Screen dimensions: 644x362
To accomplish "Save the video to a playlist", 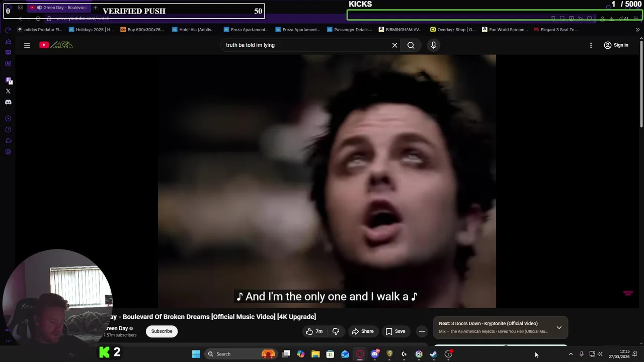I will (x=395, y=331).
